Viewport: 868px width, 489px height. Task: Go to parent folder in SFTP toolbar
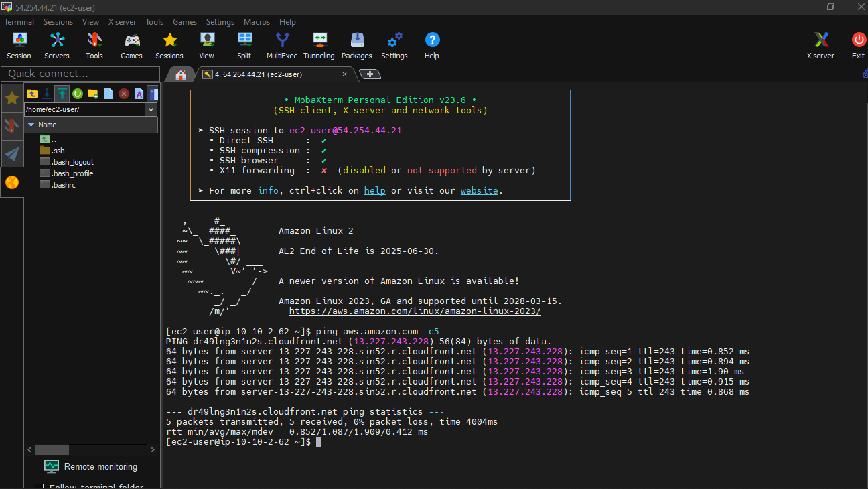click(x=31, y=94)
